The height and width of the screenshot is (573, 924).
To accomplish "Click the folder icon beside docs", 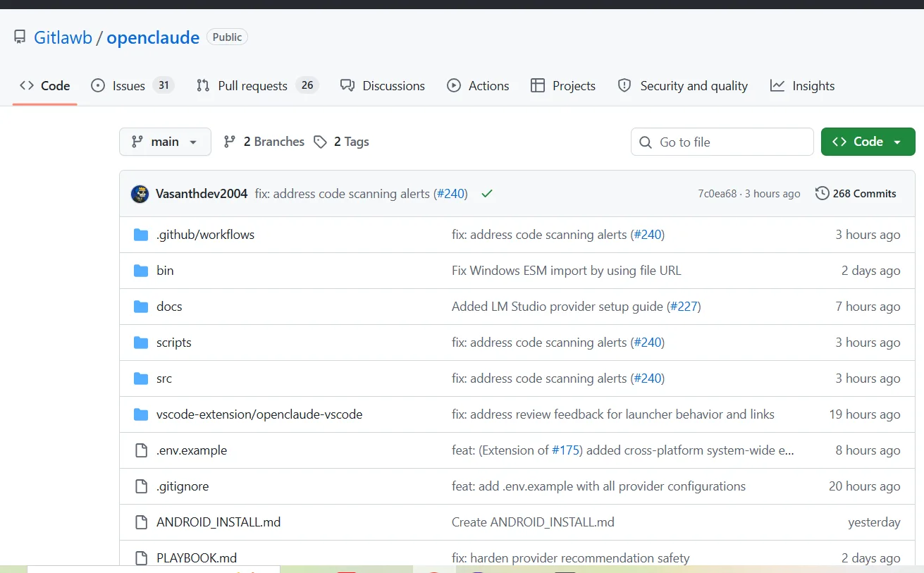I will [141, 307].
